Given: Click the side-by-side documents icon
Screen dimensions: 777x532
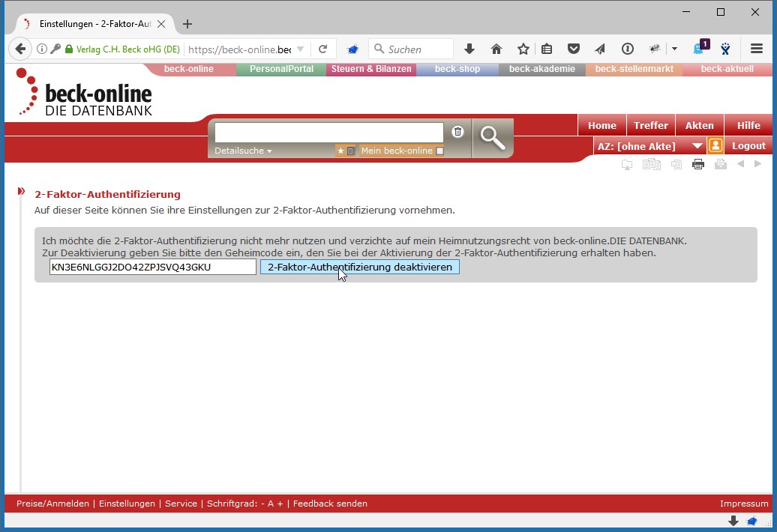Looking at the screenshot, I should coord(652,164).
